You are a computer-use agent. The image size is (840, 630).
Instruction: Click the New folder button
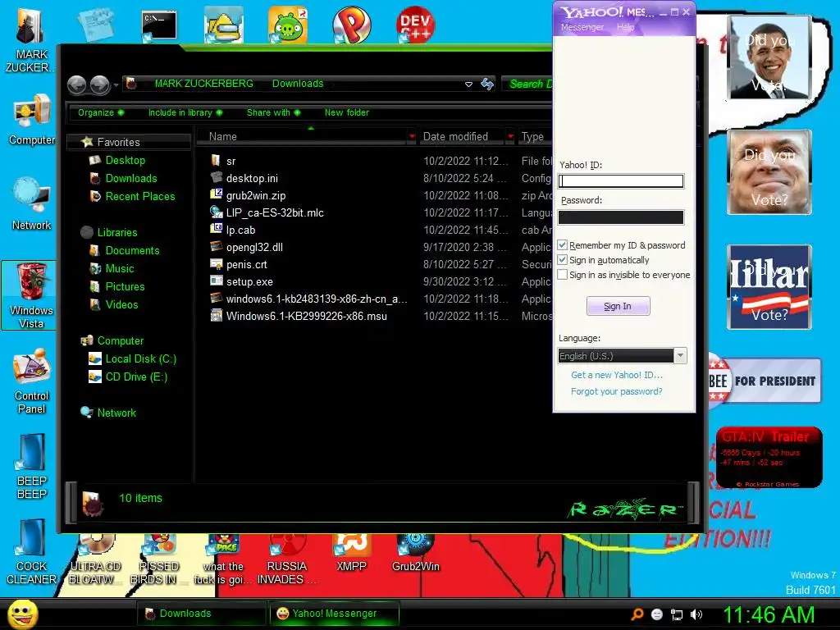coord(347,112)
